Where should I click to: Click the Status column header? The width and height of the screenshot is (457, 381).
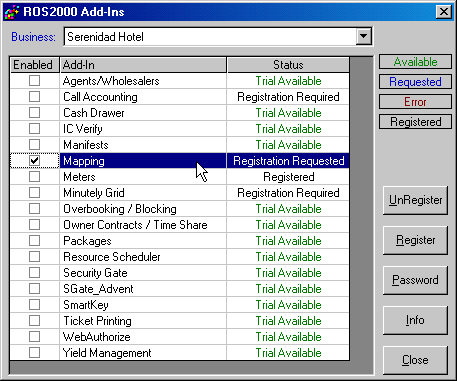point(288,65)
